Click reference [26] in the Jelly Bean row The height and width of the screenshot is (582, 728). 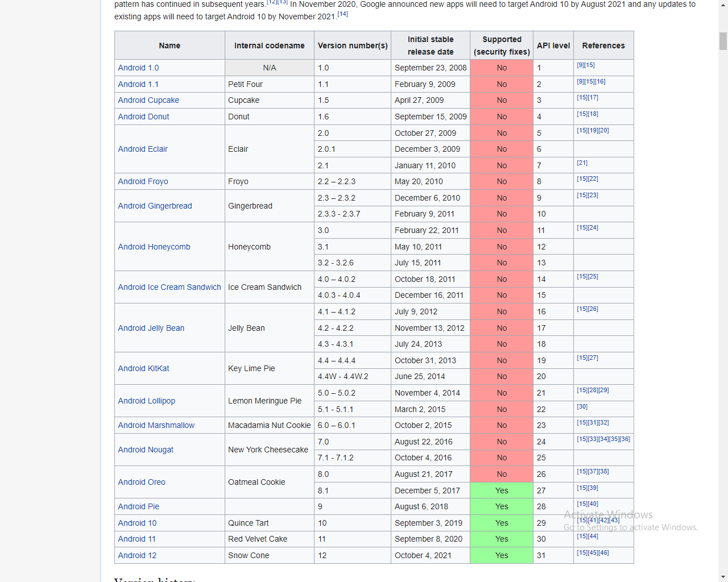[593, 309]
